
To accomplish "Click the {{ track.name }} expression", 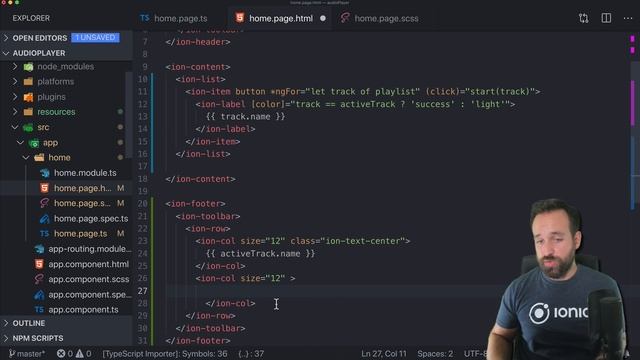I will click(245, 116).
